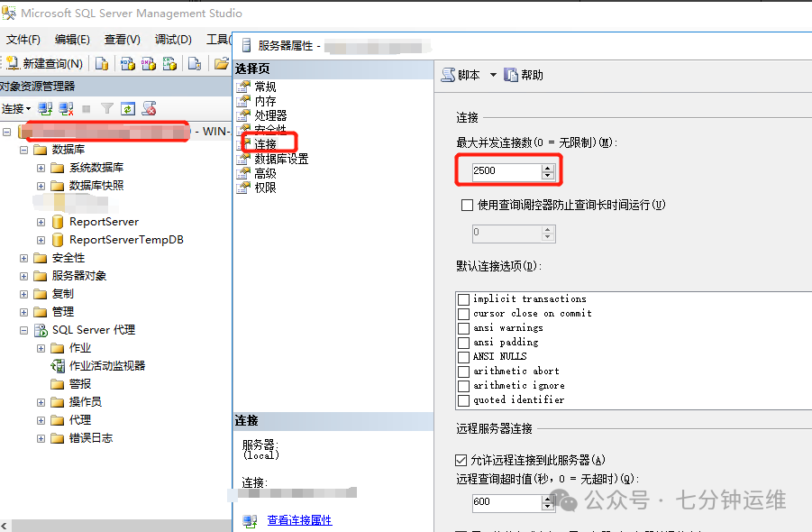Viewport: 812px width, 532px height.
Task: Select the ReportServer database cylinder icon
Action: point(58,222)
